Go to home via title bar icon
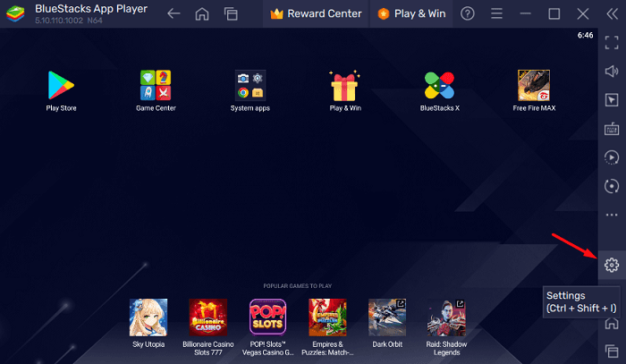The width and height of the screenshot is (626, 364). point(202,14)
